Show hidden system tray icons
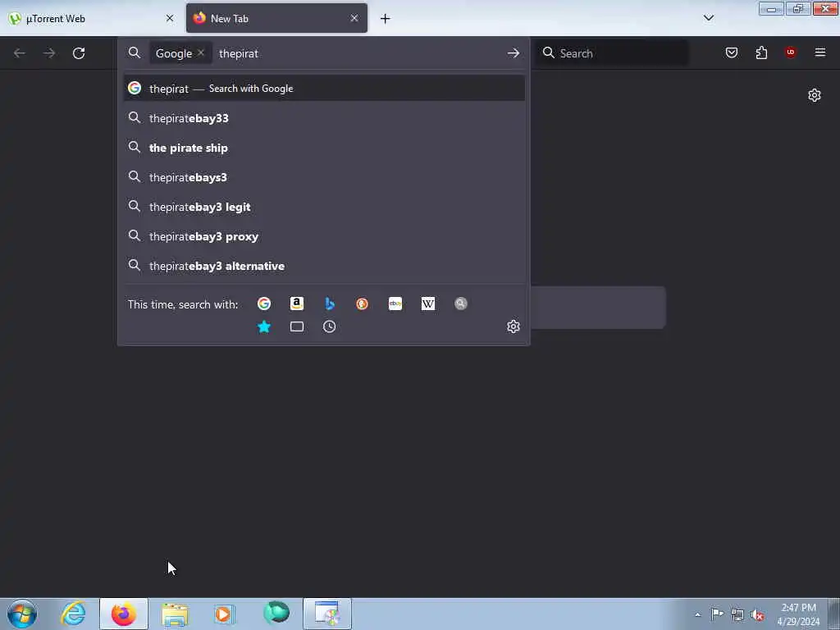The image size is (840, 630). click(x=697, y=614)
